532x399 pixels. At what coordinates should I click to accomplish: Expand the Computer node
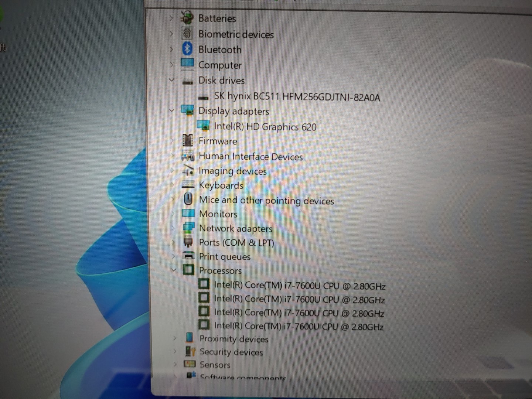pyautogui.click(x=171, y=65)
